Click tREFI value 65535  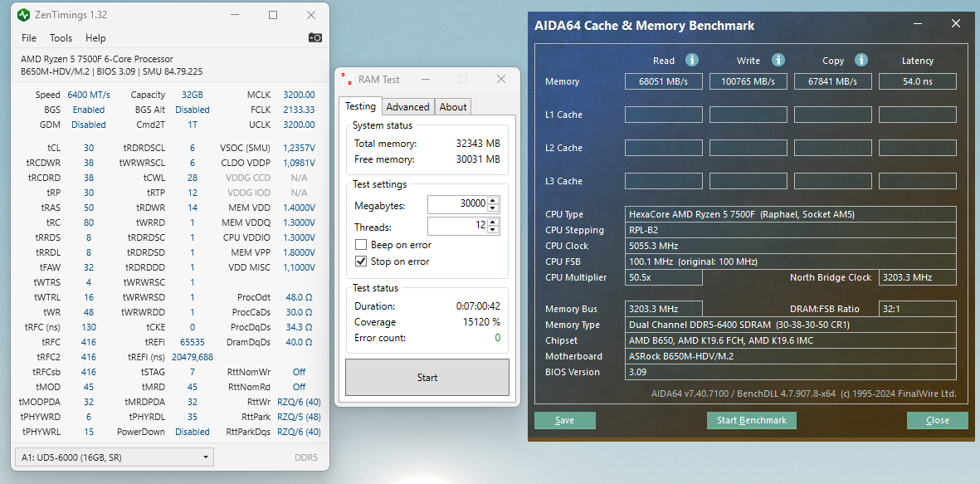coord(193,342)
